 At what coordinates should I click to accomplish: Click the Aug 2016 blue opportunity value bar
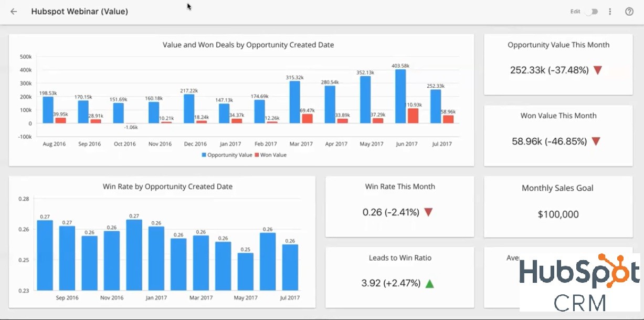48,110
